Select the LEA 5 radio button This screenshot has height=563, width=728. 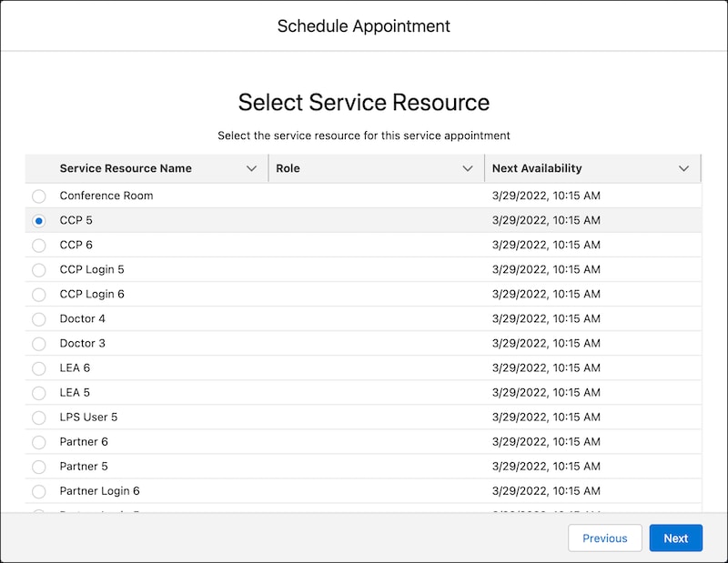click(39, 393)
